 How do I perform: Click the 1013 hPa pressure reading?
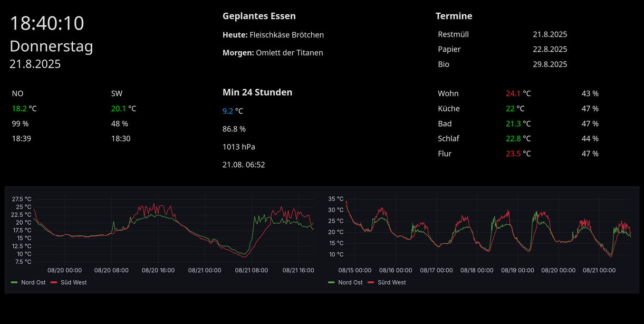[x=238, y=147]
